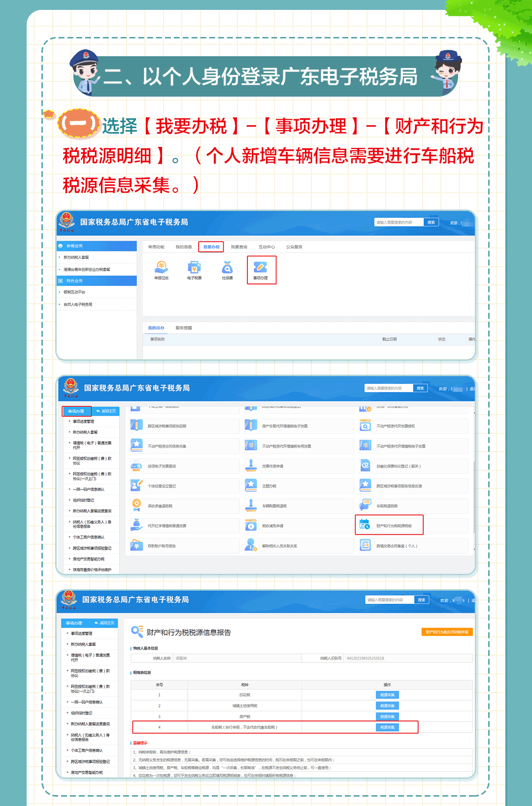Open the 不动产租赁代开发票授权 icon

click(x=365, y=426)
